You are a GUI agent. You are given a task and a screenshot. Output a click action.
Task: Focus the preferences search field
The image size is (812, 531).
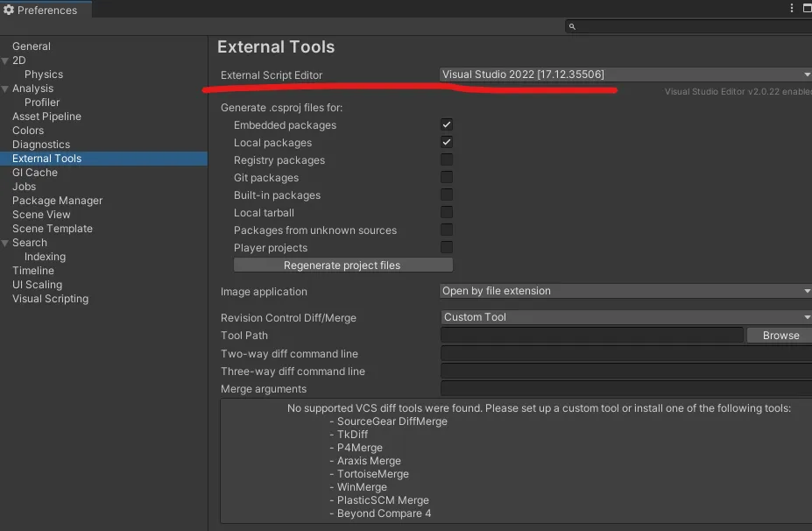[688, 26]
